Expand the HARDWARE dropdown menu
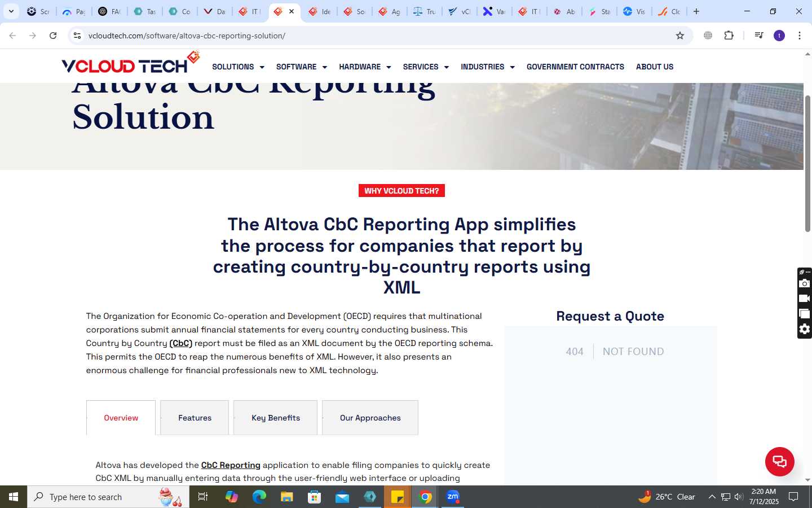 (365, 67)
